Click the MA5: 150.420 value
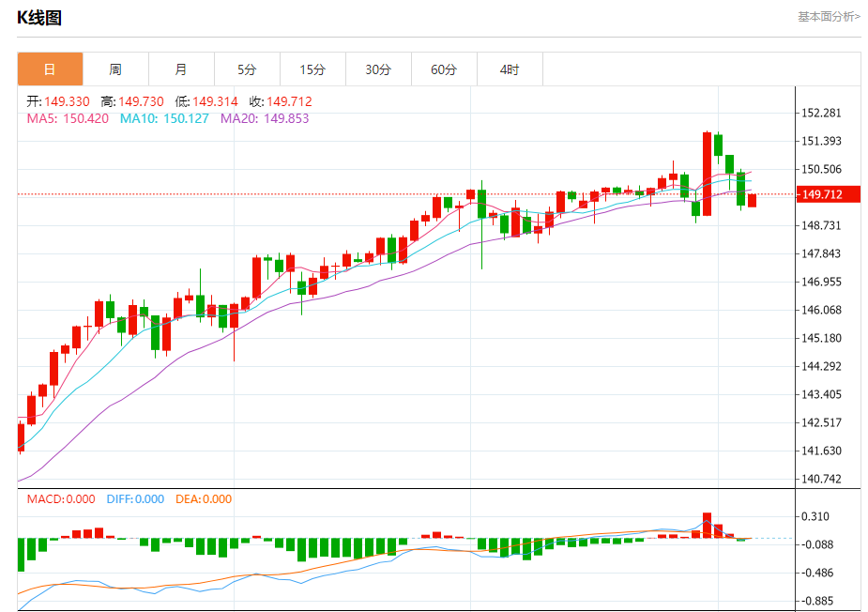Image resolution: width=868 pixels, height=612 pixels. [68, 118]
